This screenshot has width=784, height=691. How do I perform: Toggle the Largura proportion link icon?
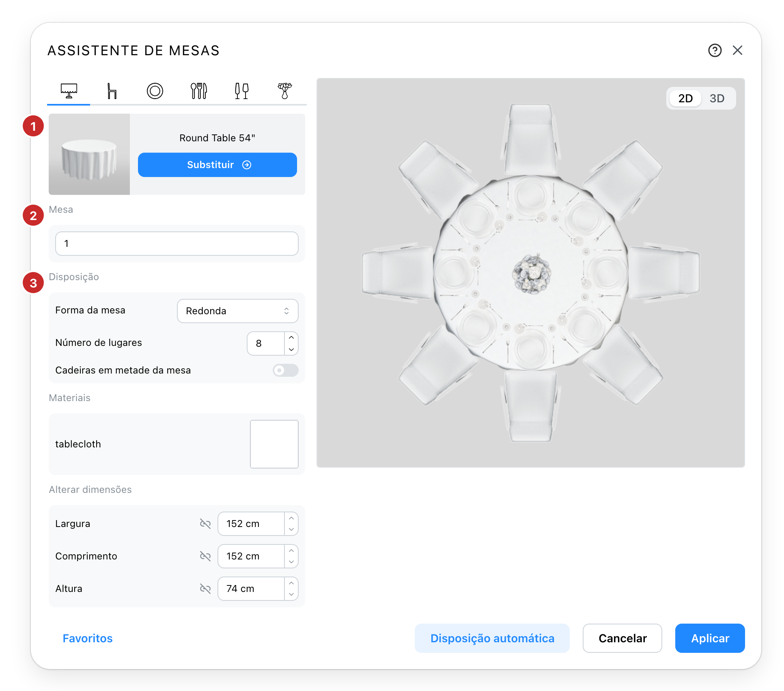pyautogui.click(x=205, y=524)
